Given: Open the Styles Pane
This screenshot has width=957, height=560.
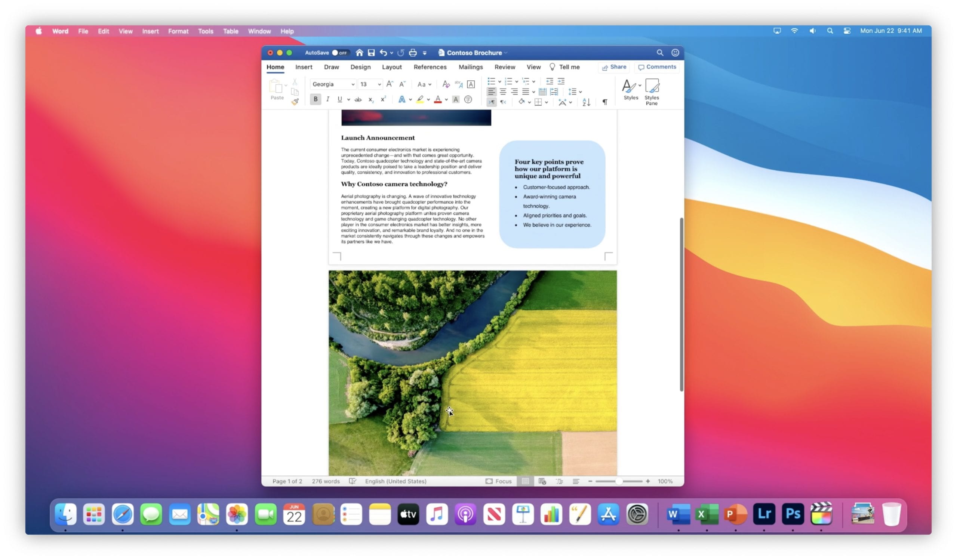Looking at the screenshot, I should 652,92.
